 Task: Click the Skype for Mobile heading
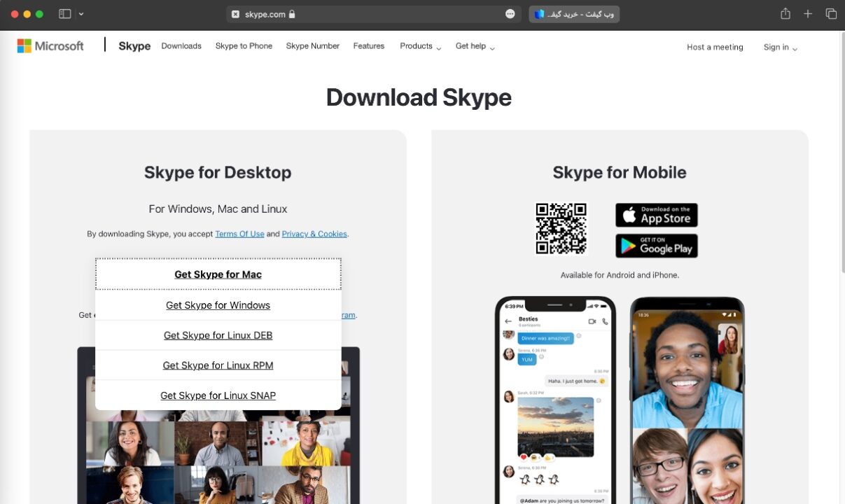pos(620,172)
